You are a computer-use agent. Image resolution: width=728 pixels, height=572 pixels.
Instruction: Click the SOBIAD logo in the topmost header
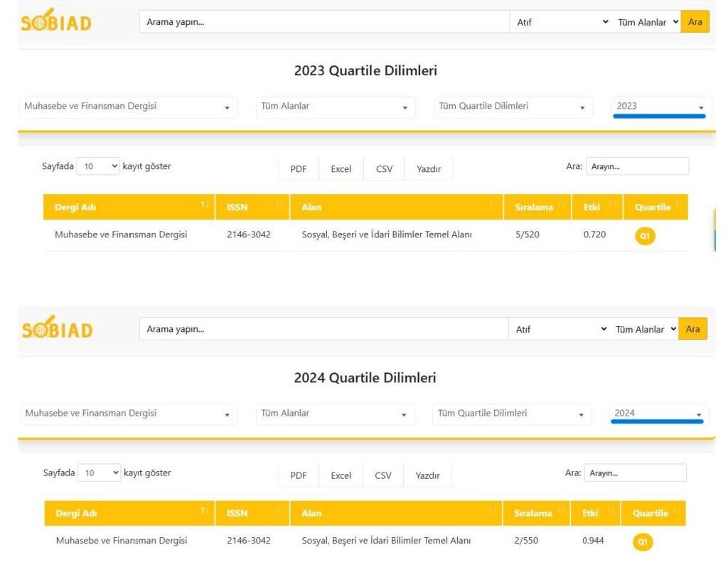click(56, 21)
